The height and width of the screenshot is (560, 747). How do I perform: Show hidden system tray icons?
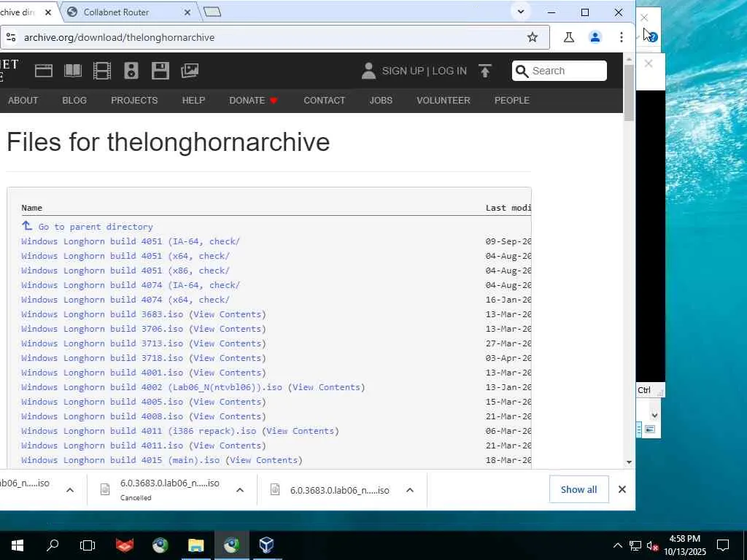pos(617,545)
